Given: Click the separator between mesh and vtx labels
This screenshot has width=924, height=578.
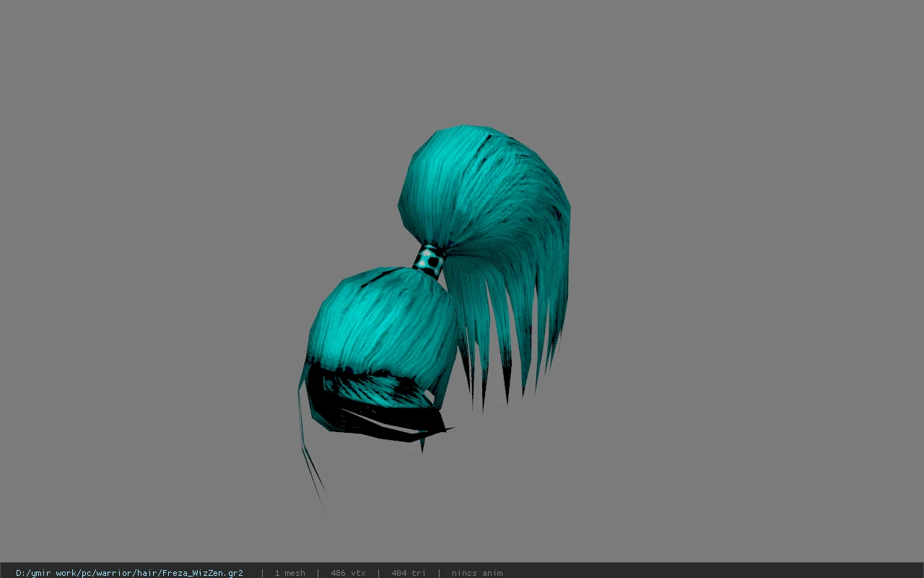Looking at the screenshot, I should [318, 573].
